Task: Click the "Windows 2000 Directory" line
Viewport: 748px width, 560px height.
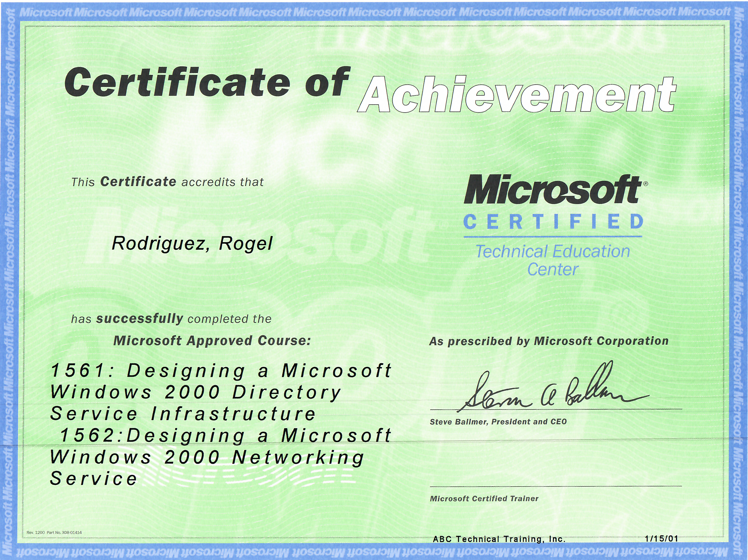Action: point(196,393)
